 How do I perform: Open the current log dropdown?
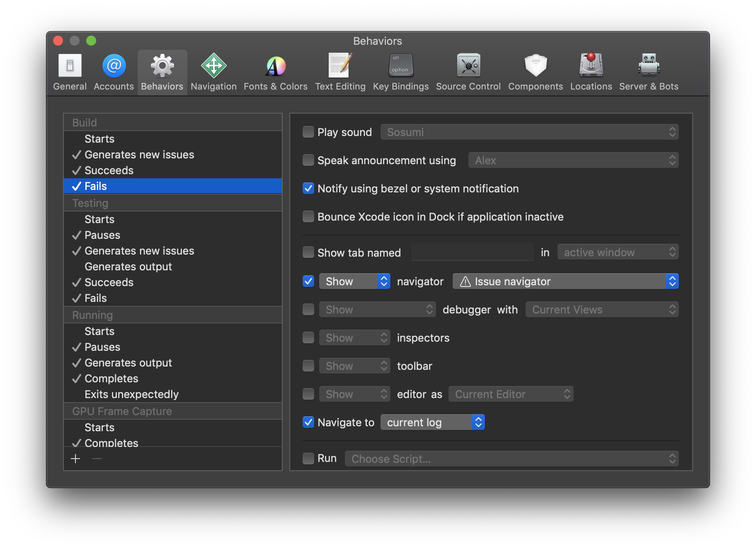click(432, 422)
